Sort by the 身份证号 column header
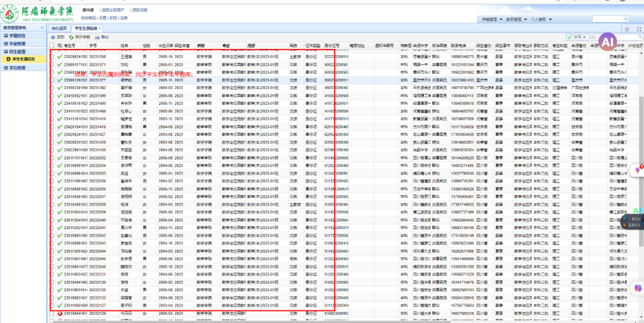 pos(335,45)
